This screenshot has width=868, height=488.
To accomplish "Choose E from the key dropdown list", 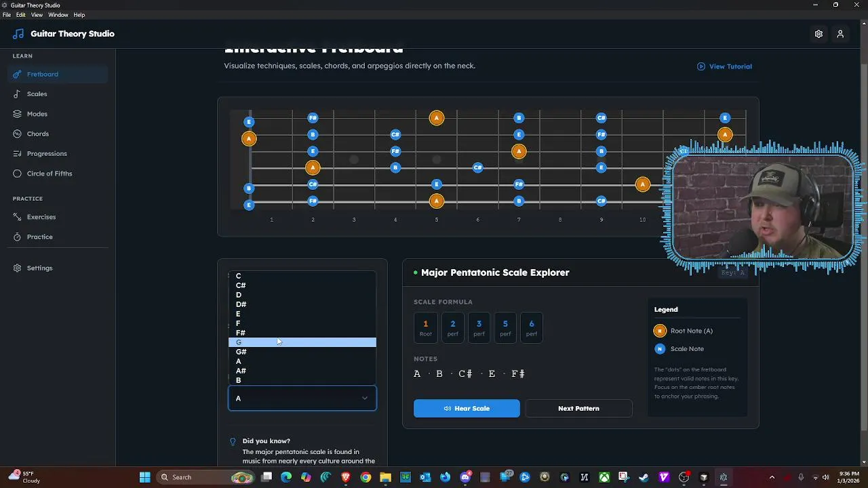I will (x=302, y=314).
